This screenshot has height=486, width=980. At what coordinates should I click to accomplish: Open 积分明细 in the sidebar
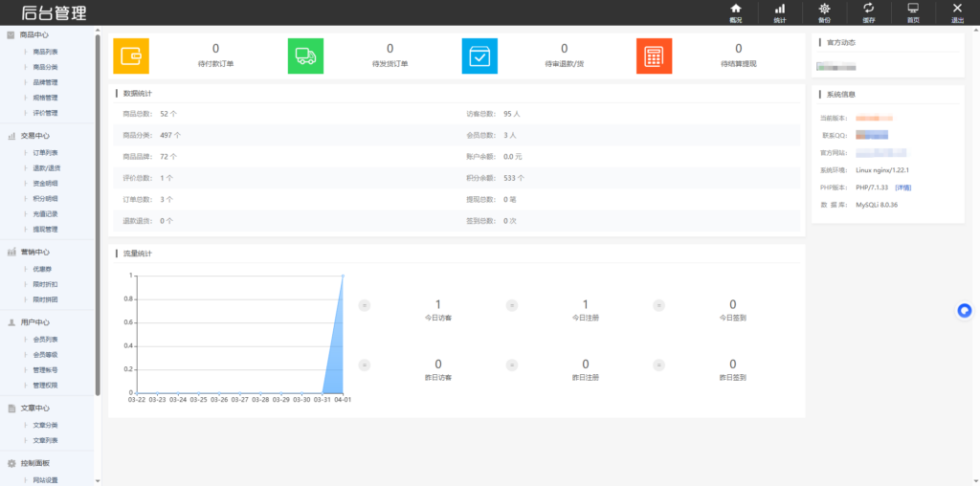click(45, 199)
